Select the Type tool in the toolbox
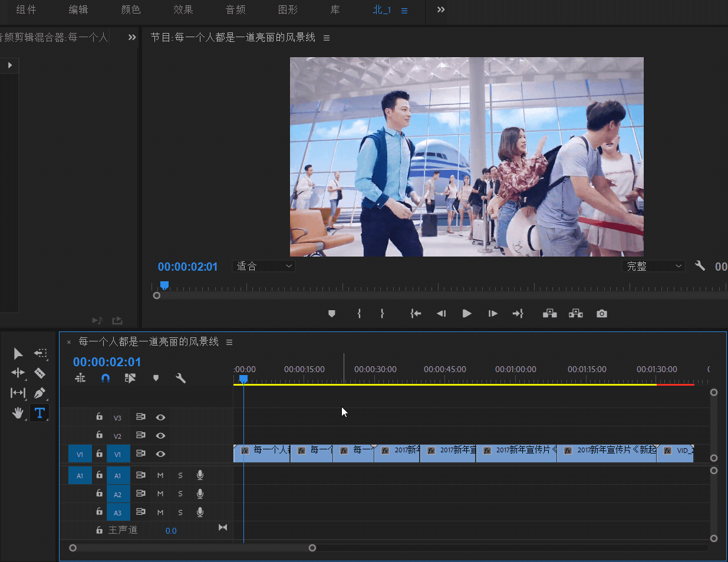Viewport: 728px width, 562px height. (39, 413)
